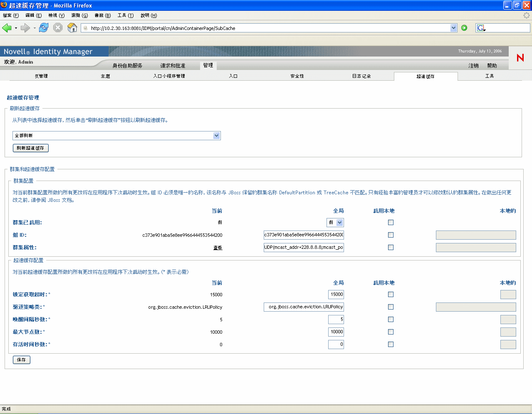Open the 入口小程序管理 sub-tab
The height and width of the screenshot is (414, 532).
click(169, 76)
